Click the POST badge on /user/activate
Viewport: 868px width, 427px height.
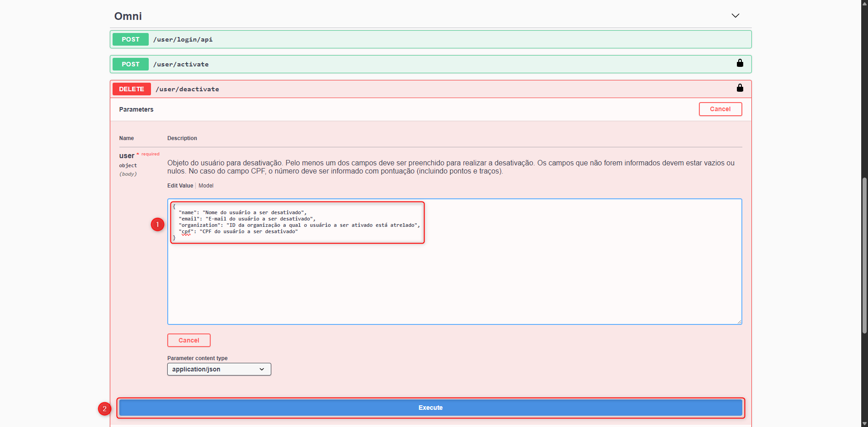(130, 64)
